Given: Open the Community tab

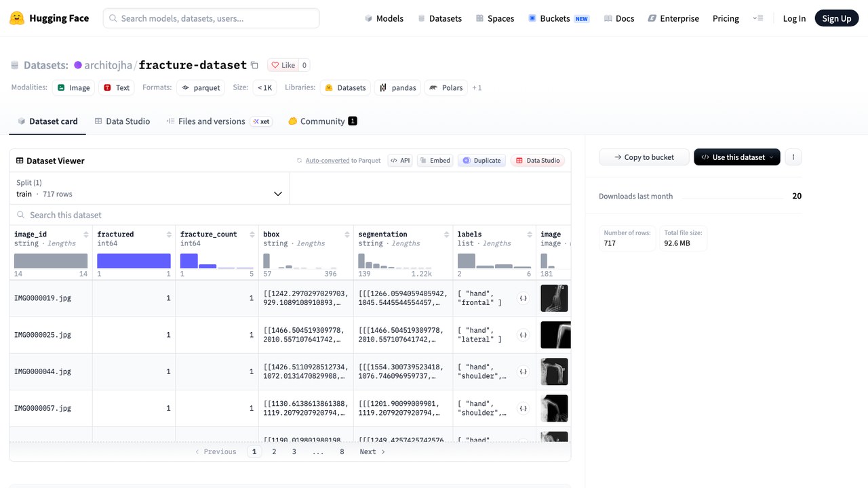Looking at the screenshot, I should 323,121.
